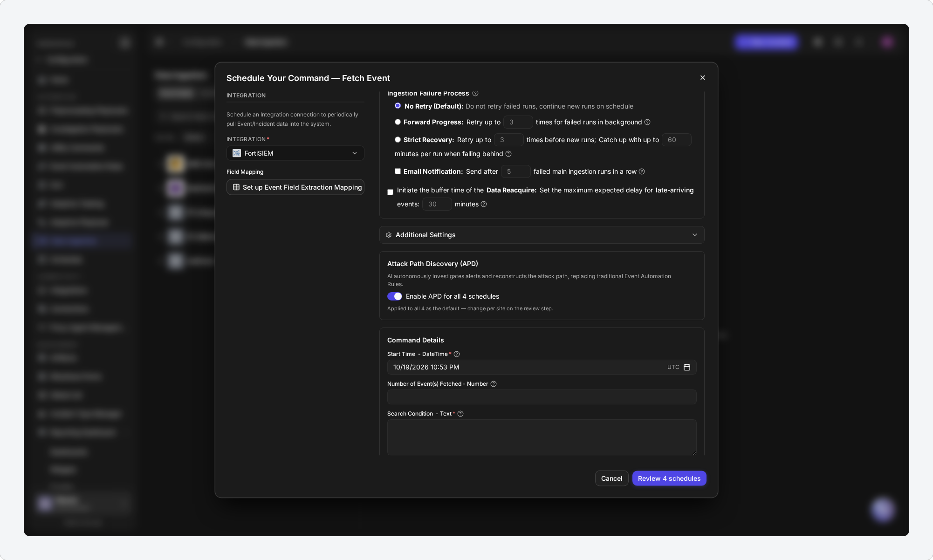The image size is (933, 560).
Task: Click the Strict Recovery retry count field
Action: [x=508, y=140]
